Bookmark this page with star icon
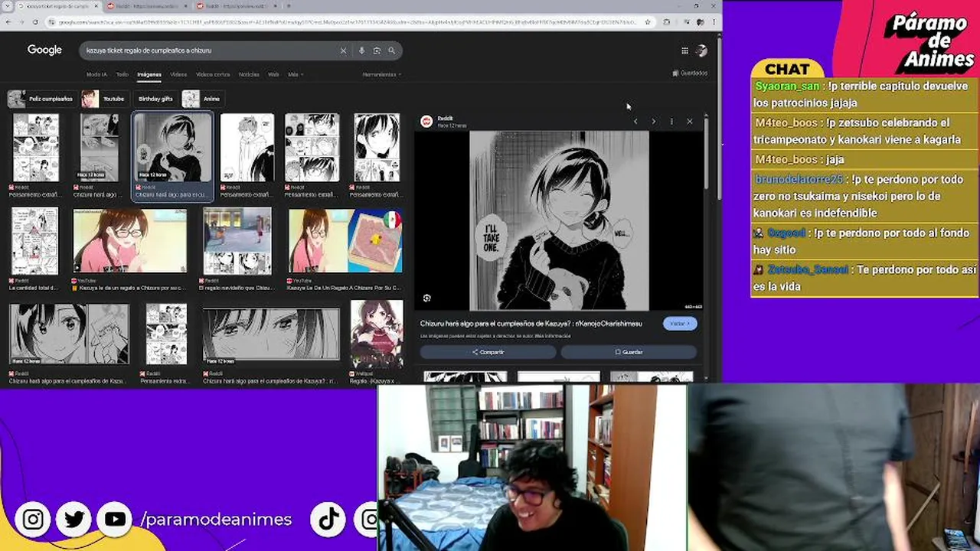Image resolution: width=980 pixels, height=551 pixels. pyautogui.click(x=648, y=22)
